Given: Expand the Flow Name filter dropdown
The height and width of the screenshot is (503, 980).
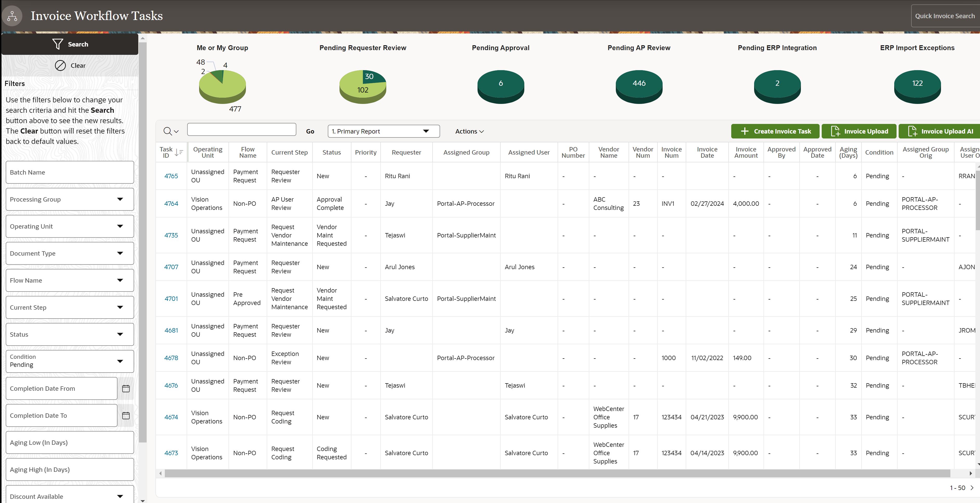Looking at the screenshot, I should coord(70,280).
